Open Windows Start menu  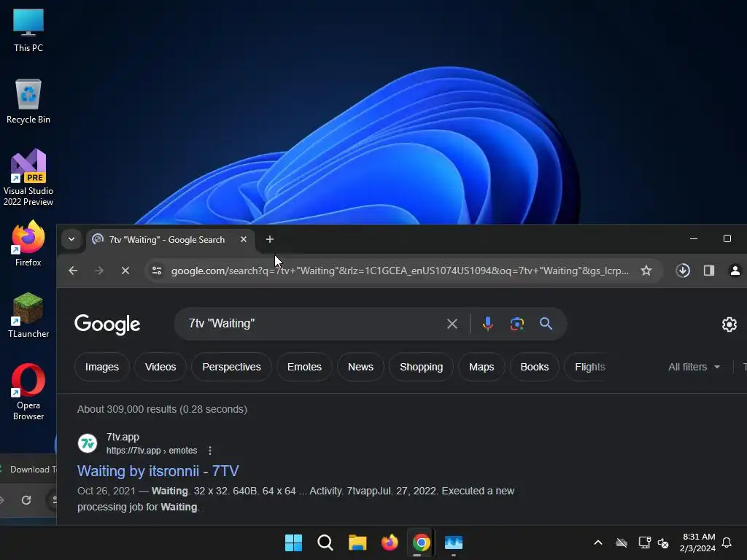point(293,542)
